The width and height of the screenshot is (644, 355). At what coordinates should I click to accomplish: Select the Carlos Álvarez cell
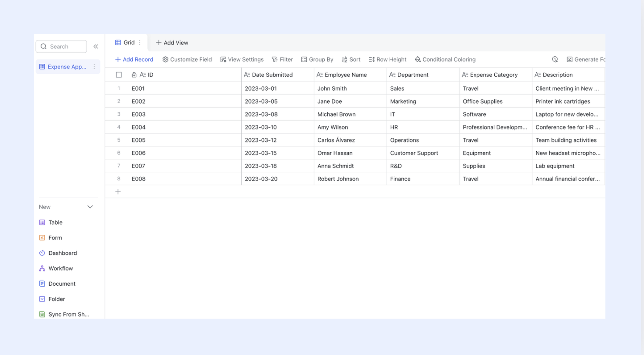pos(350,140)
